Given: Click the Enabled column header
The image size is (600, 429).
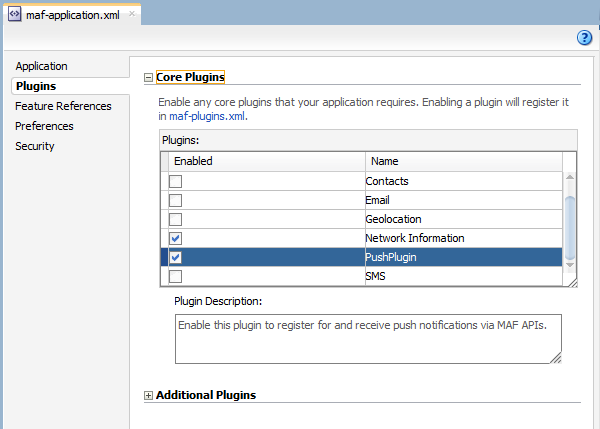Looking at the screenshot, I should 267,161.
